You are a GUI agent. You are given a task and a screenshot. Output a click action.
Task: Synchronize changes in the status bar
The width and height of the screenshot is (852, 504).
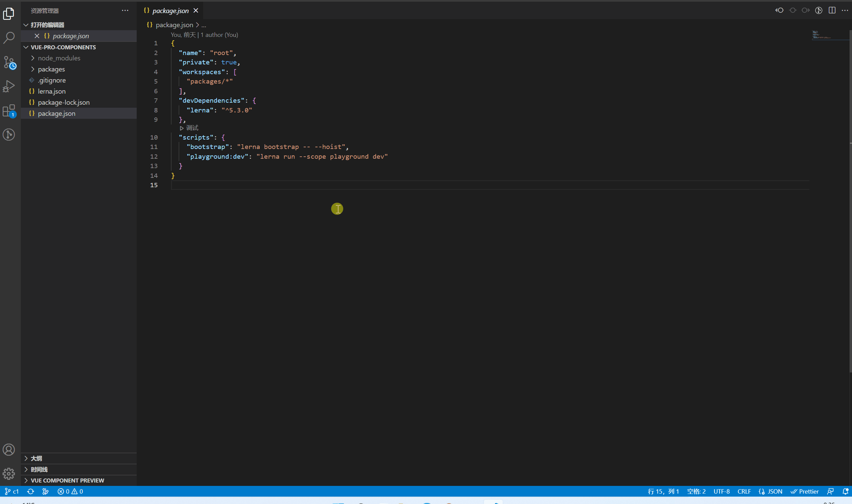tap(31, 492)
